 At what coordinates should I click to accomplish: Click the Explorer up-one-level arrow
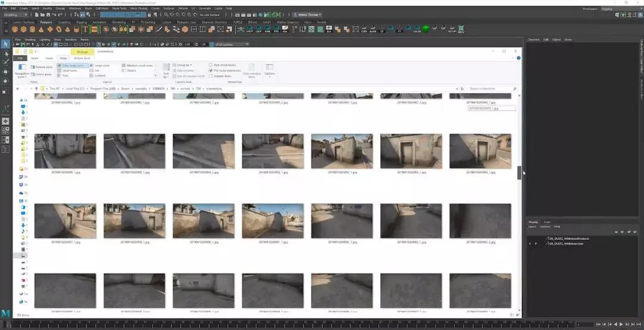36,89
